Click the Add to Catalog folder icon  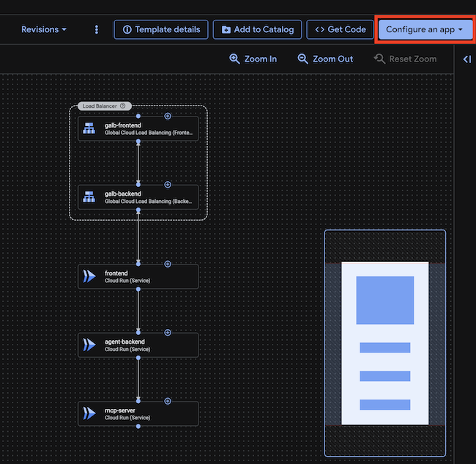226,29
